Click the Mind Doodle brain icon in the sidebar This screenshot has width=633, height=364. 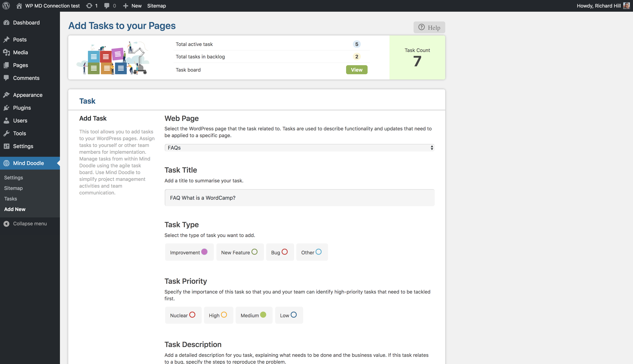click(x=6, y=163)
